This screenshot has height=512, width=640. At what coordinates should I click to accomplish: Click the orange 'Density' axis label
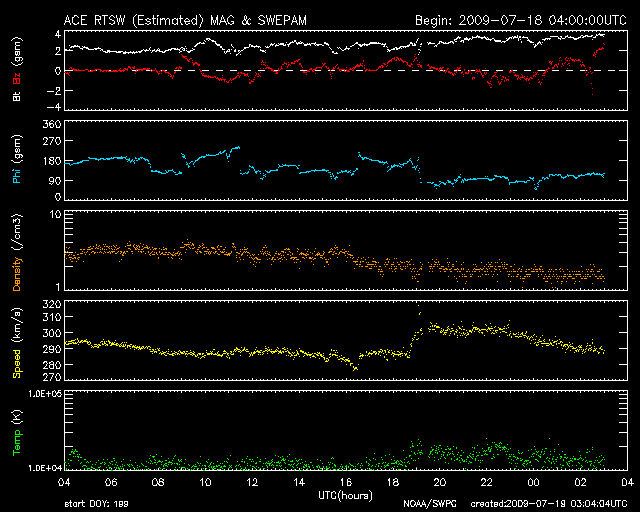(17, 274)
